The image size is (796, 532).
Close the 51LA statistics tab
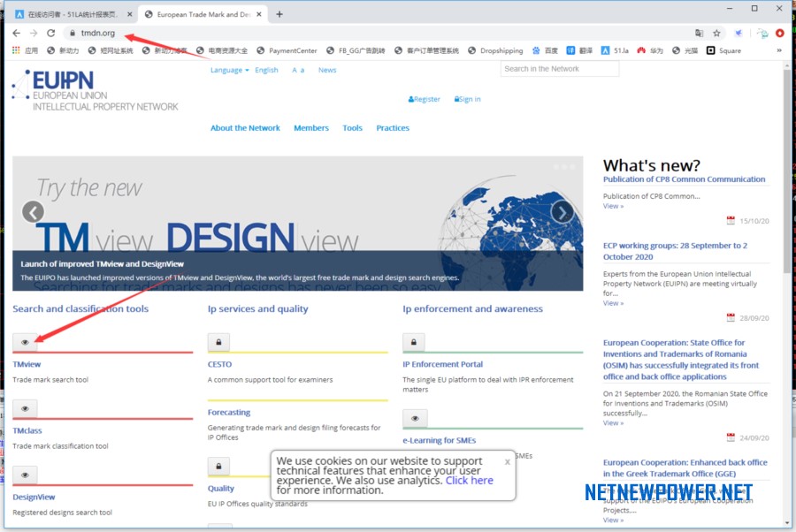[x=129, y=14]
